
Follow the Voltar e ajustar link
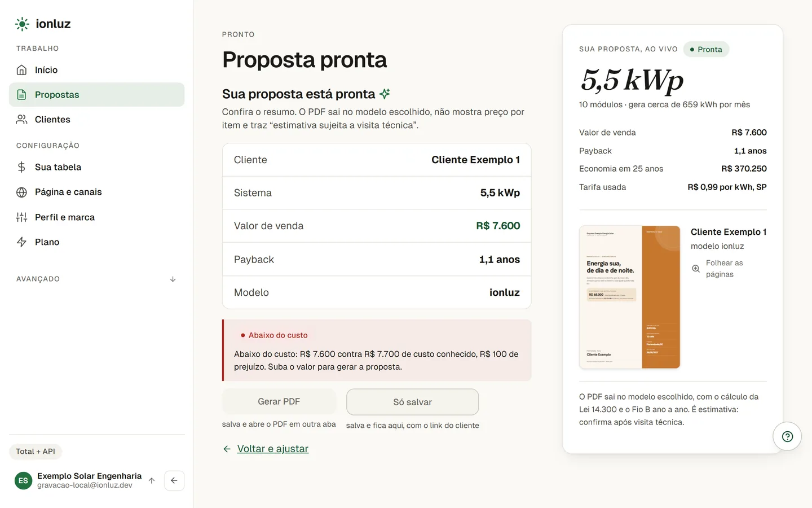(x=273, y=449)
